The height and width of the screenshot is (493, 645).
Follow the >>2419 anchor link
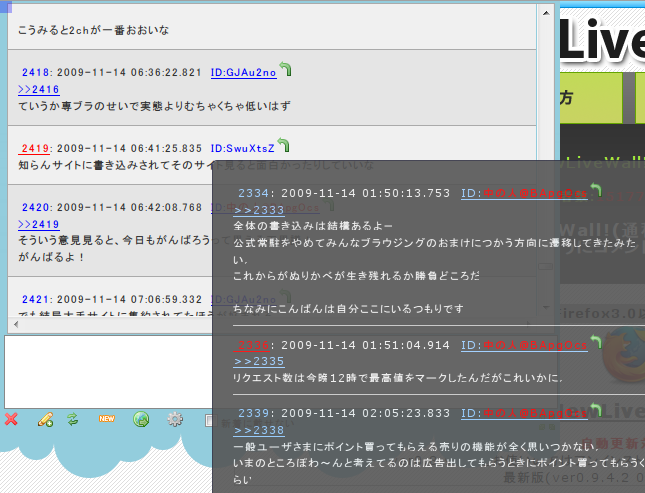(39, 224)
